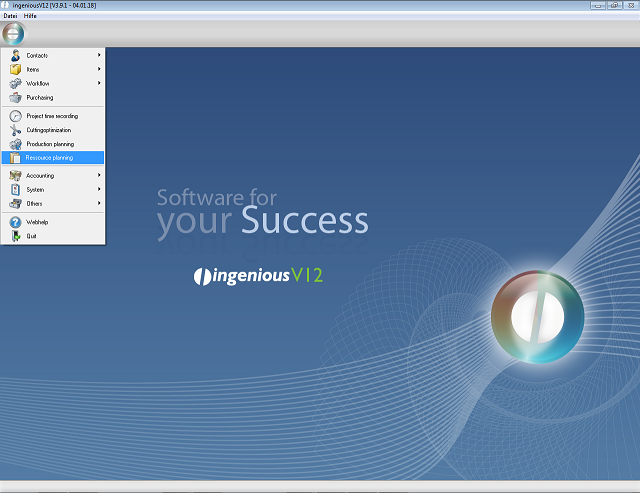
Task: Click the round ingenious main menu orb
Action: [13, 34]
